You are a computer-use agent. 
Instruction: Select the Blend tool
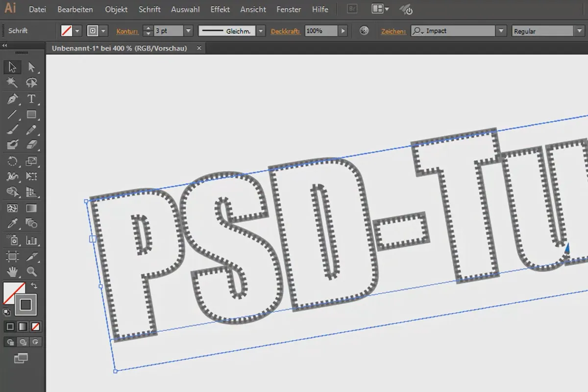(x=31, y=224)
